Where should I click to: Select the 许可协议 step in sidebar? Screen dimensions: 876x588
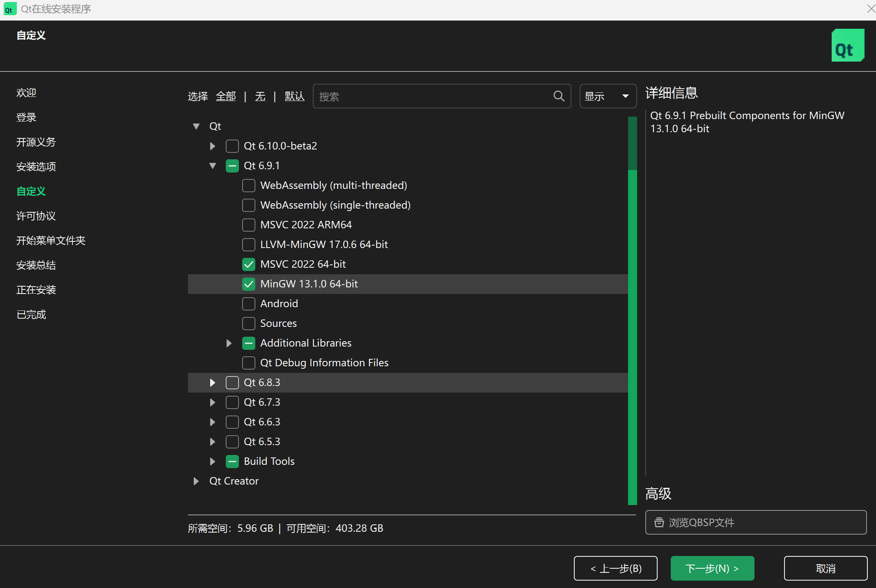(x=36, y=216)
